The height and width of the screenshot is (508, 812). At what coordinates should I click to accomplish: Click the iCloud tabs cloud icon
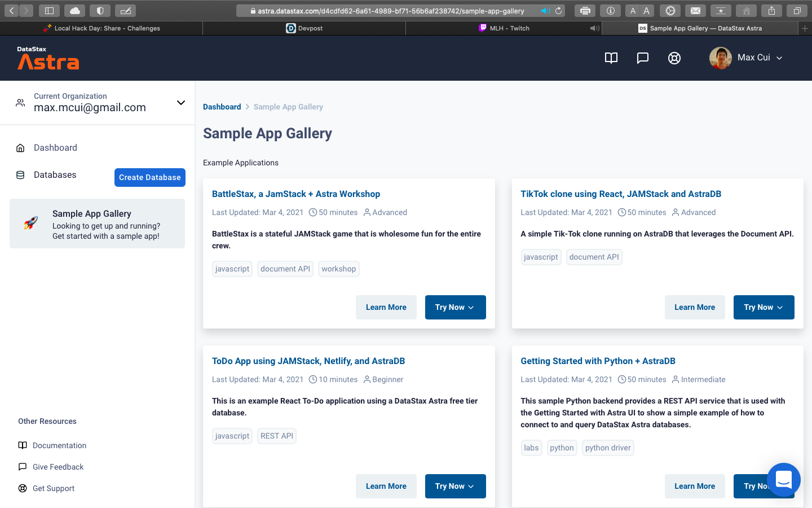[x=74, y=10]
